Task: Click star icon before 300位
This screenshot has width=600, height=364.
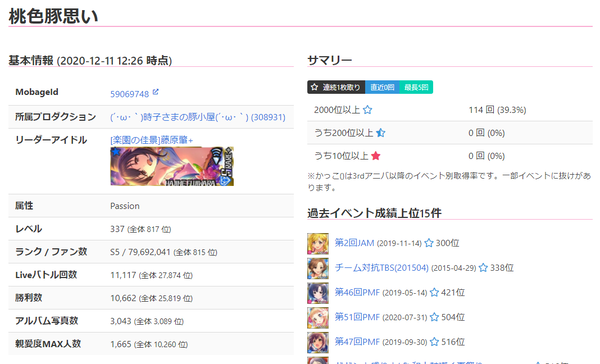Action: click(429, 243)
